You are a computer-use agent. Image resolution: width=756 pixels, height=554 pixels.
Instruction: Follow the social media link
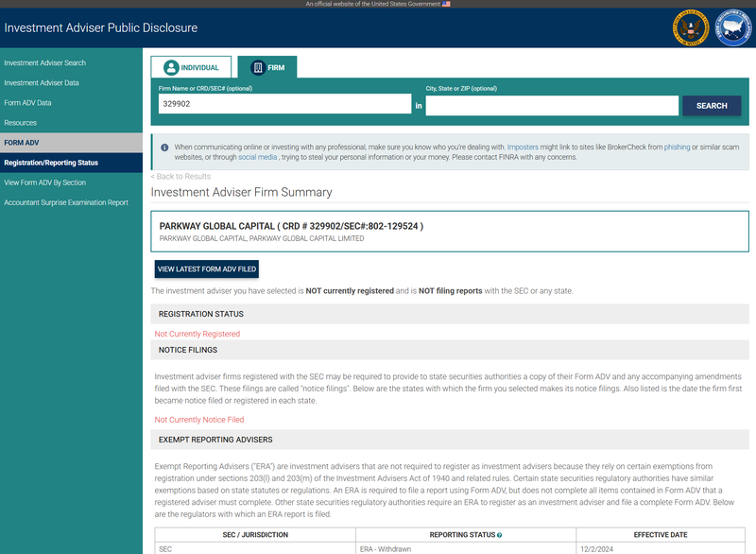tap(257, 157)
